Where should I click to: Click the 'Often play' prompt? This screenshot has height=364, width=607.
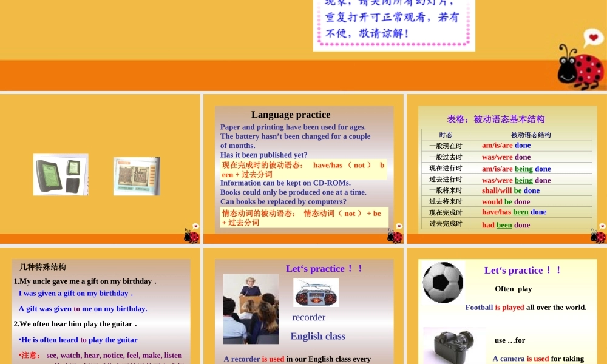[514, 289]
